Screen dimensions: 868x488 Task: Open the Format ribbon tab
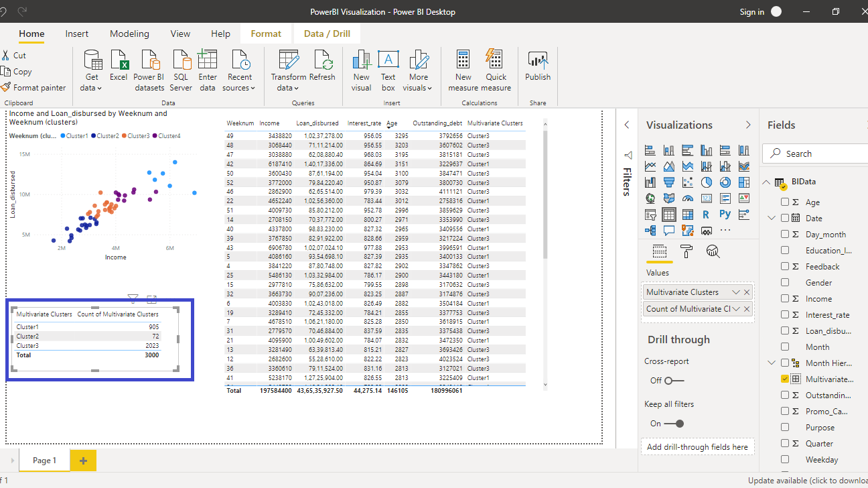266,34
